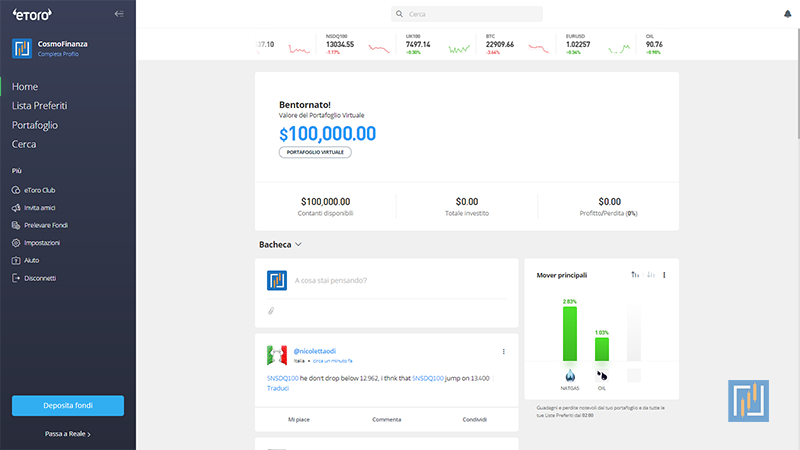Click Impostazioni gear icon

(x=16, y=243)
